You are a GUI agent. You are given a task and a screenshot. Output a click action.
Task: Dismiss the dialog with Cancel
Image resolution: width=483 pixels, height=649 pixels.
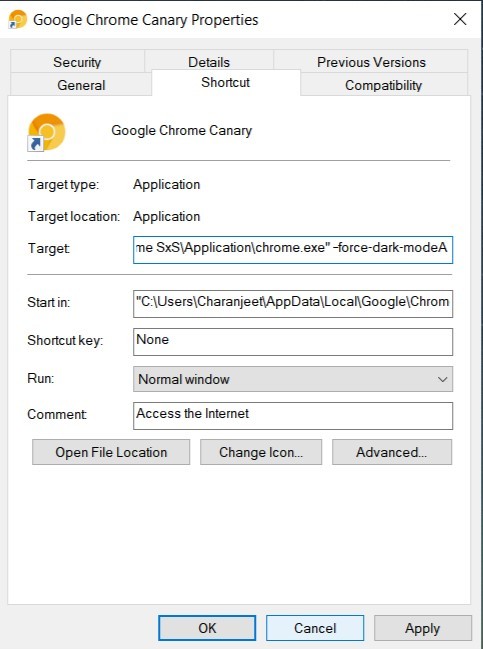[x=315, y=628]
